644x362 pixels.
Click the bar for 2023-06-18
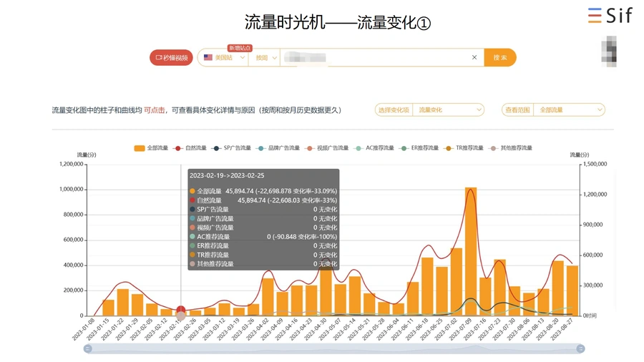[428, 286]
